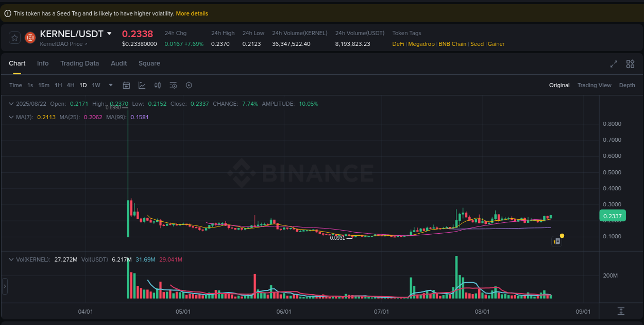
Task: Select the candlestick display style icon
Action: [157, 85]
